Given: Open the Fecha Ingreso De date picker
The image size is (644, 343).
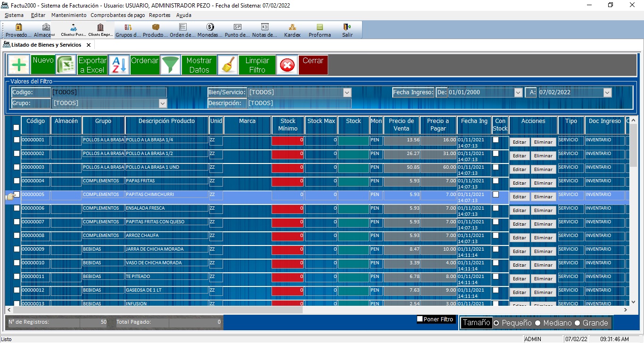Looking at the screenshot, I should click(x=519, y=92).
